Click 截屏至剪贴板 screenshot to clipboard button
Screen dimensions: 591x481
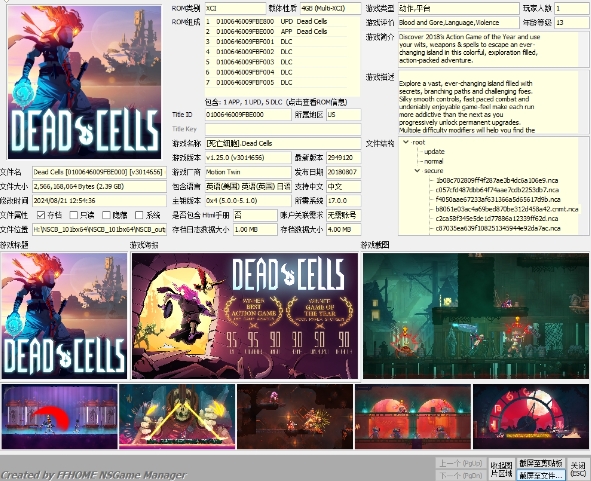[540, 463]
